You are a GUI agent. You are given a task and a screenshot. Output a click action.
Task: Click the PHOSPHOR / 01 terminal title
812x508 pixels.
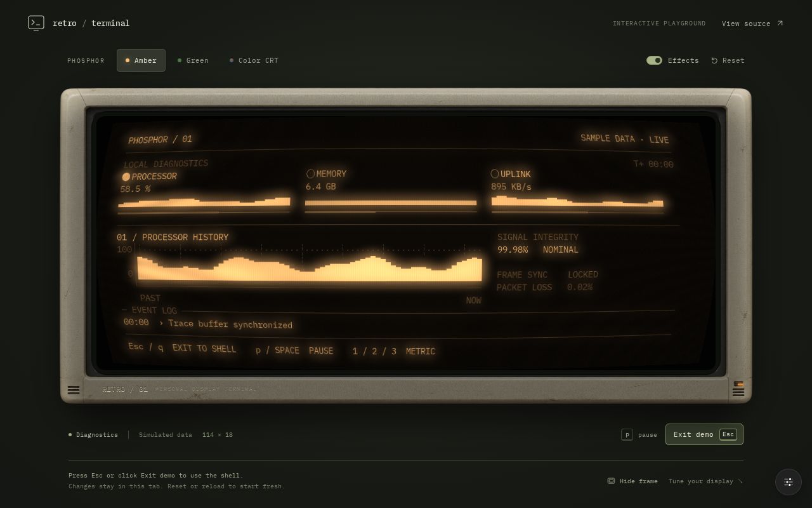pos(160,139)
